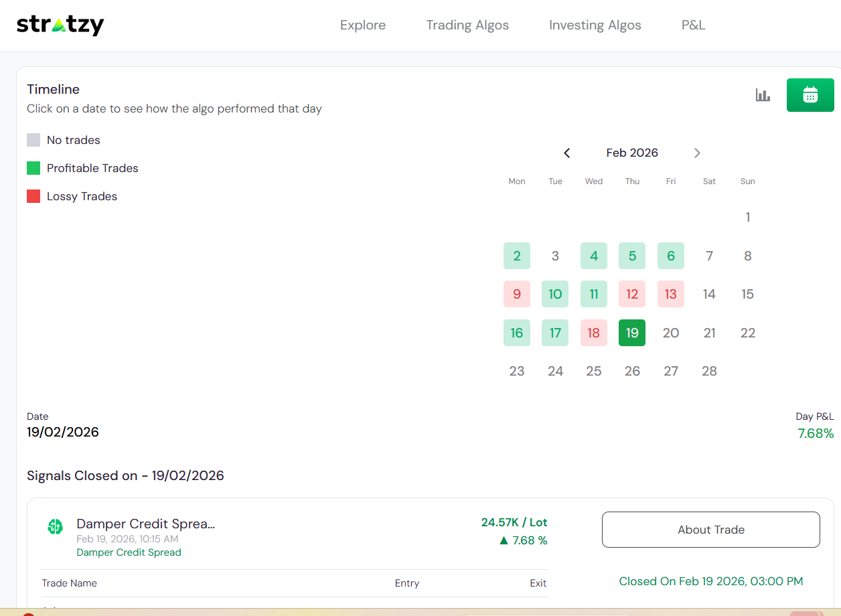This screenshot has width=841, height=616.
Task: Choose highlighted date February 19
Action: (632, 333)
